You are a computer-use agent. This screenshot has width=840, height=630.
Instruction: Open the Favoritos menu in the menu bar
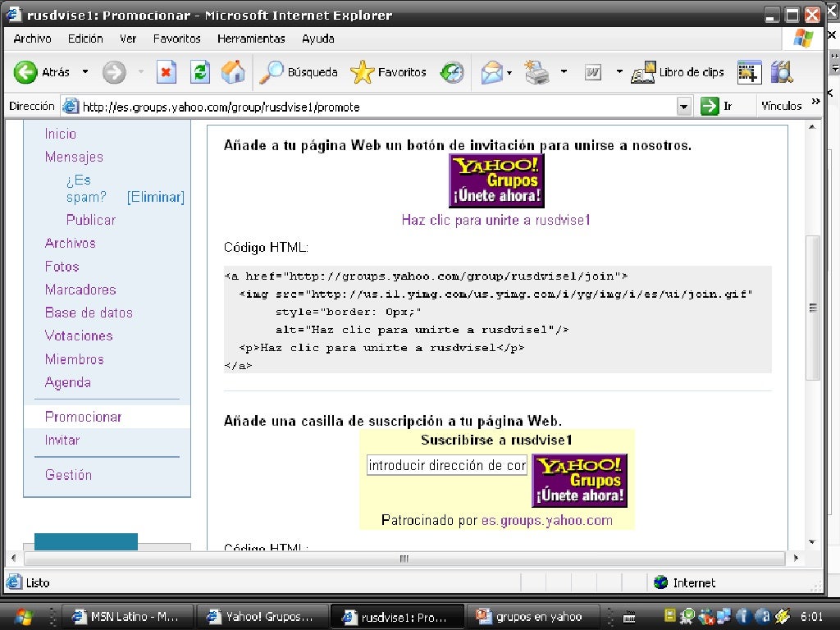click(177, 39)
